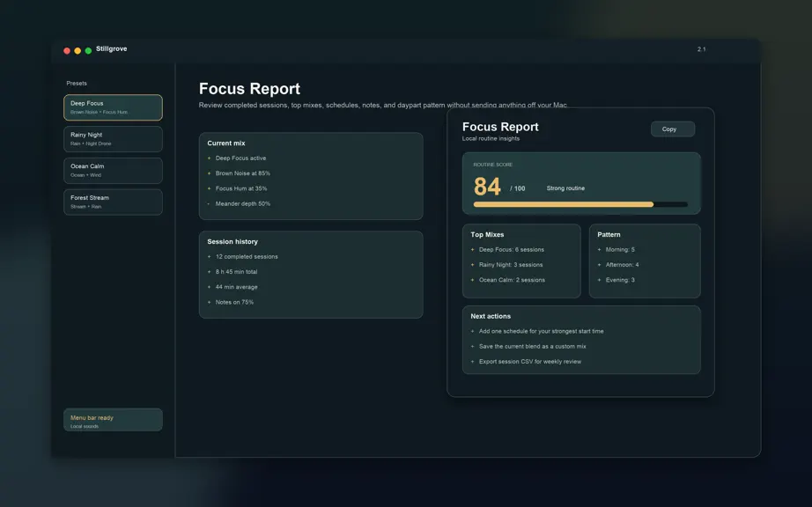Click the Next actions heading
This screenshot has height=507, width=812.
pyautogui.click(x=491, y=316)
